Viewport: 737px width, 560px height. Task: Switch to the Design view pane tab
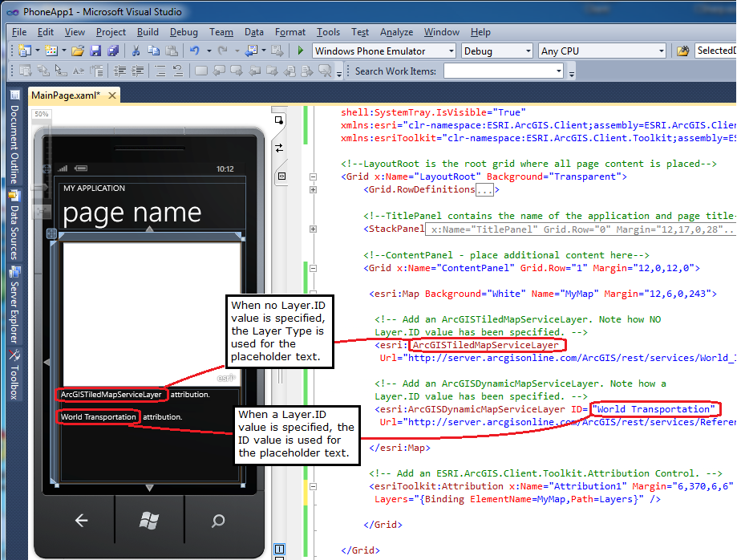coord(279,120)
